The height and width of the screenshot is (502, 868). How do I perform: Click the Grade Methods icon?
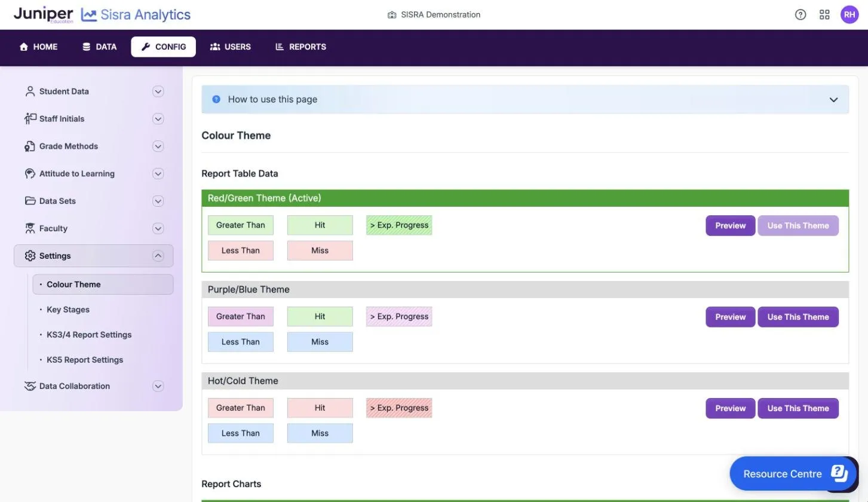click(x=30, y=146)
